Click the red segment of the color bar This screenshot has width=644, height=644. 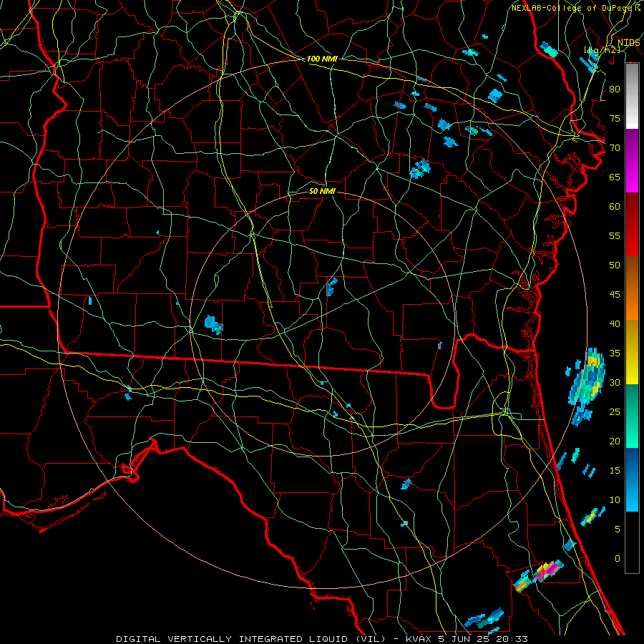tap(632, 225)
